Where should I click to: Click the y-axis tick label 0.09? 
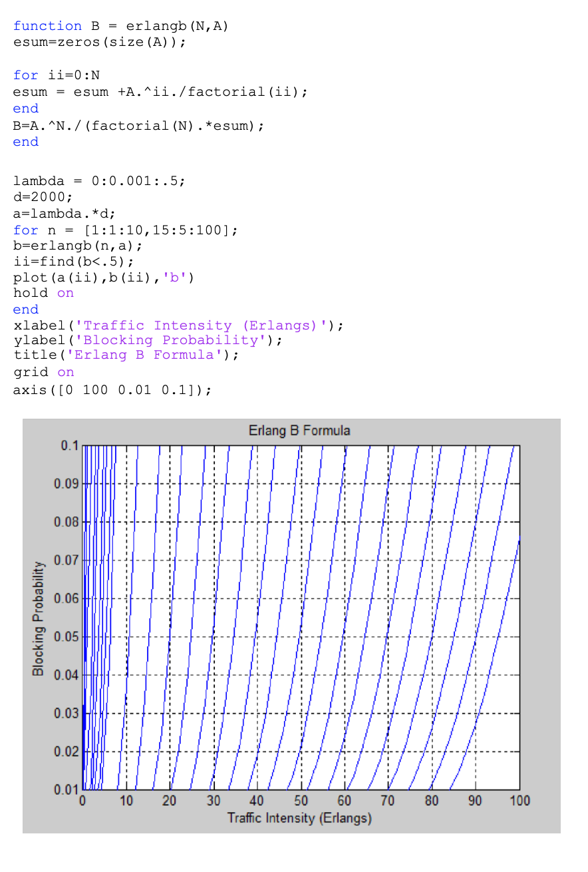[x=66, y=483]
